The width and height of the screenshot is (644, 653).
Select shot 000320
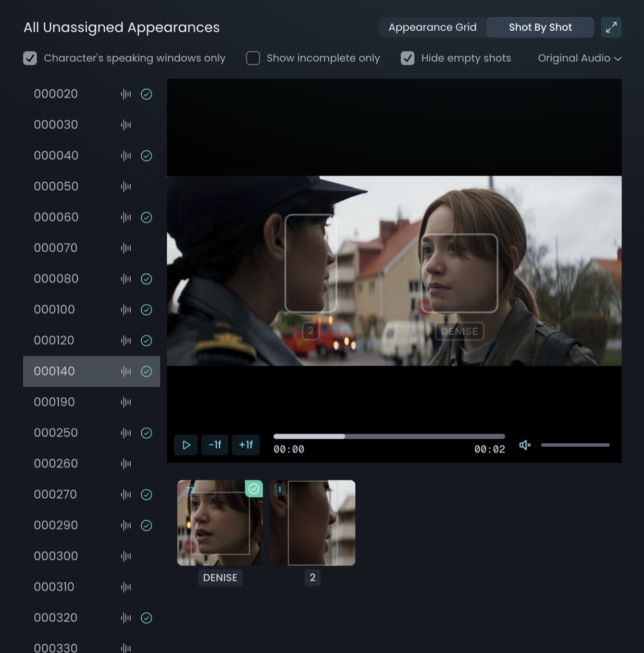[91, 617]
